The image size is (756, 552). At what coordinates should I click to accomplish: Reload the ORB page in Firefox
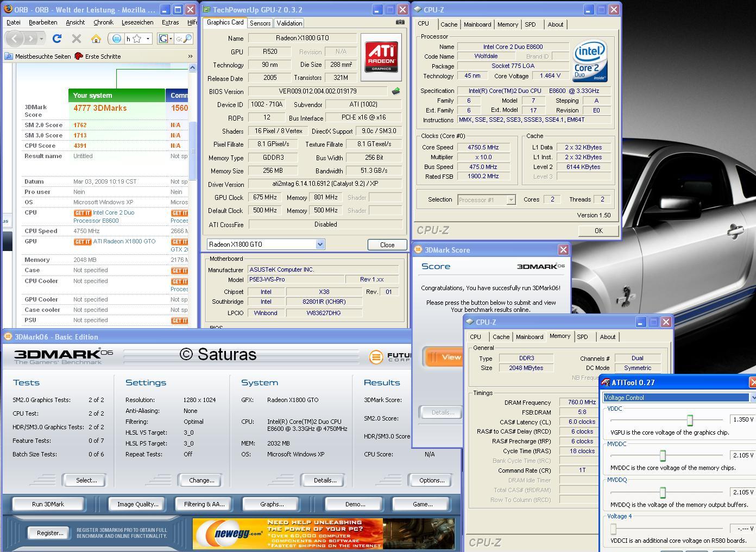[x=57, y=39]
